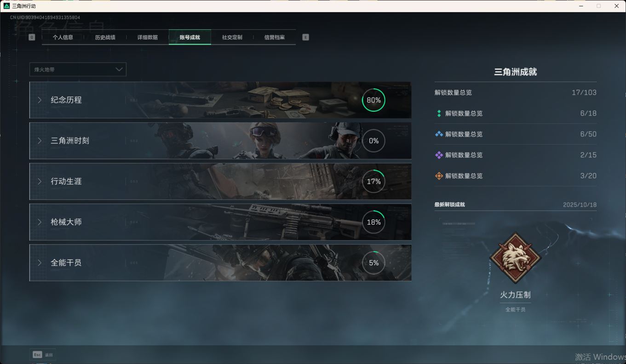The height and width of the screenshot is (364, 626).
Task: Open the 烽火地带 mode dropdown
Action: click(78, 69)
